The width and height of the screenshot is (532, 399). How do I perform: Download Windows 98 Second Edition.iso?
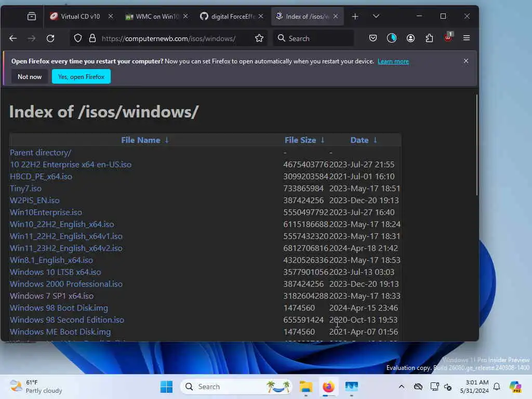67,320
